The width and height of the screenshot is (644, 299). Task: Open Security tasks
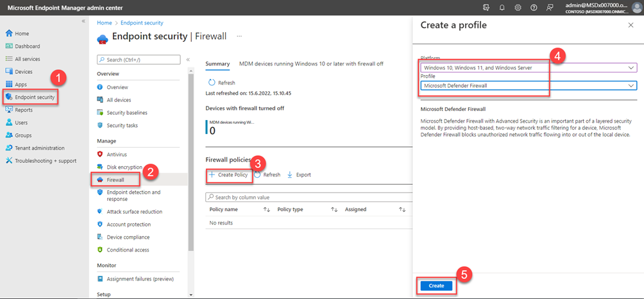pos(123,125)
